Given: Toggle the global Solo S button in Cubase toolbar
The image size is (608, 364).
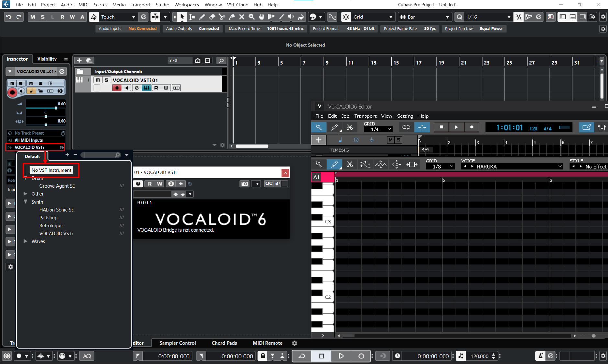Looking at the screenshot, I should (43, 17).
